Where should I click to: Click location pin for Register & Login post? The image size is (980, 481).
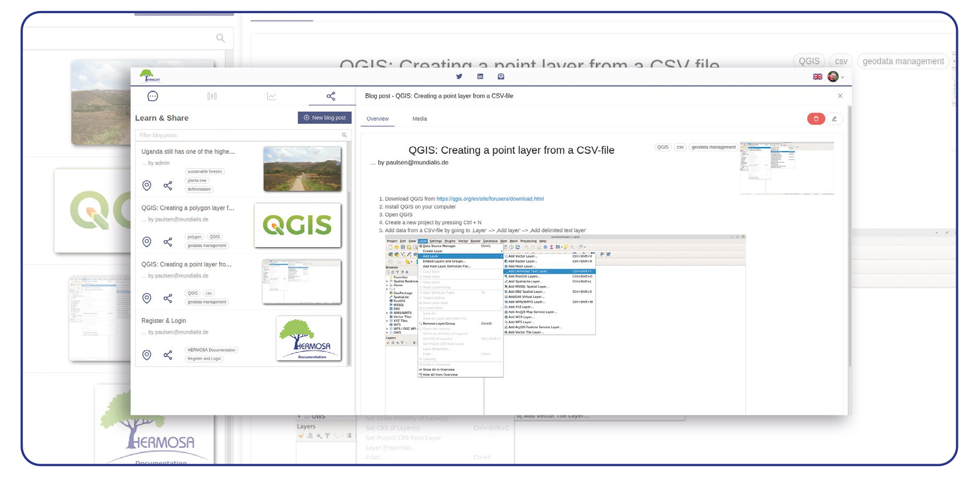pyautogui.click(x=147, y=355)
